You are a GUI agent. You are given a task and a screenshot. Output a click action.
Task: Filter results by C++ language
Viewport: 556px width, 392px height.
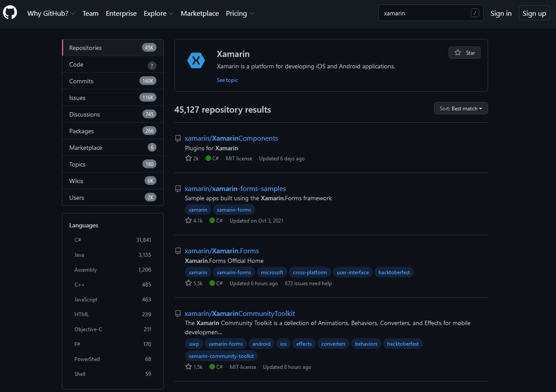coord(113,285)
